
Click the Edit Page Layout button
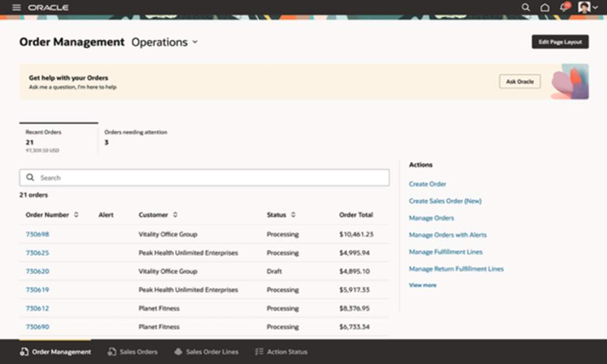click(x=560, y=42)
